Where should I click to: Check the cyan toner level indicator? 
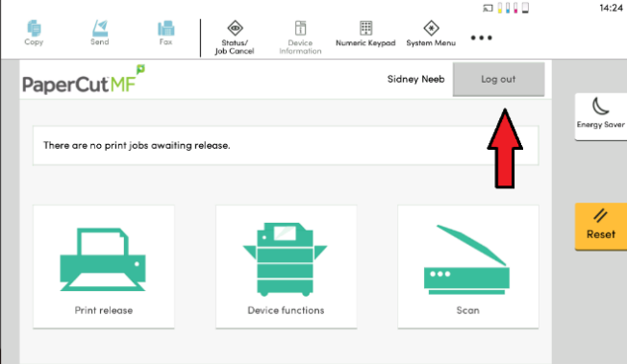click(508, 8)
